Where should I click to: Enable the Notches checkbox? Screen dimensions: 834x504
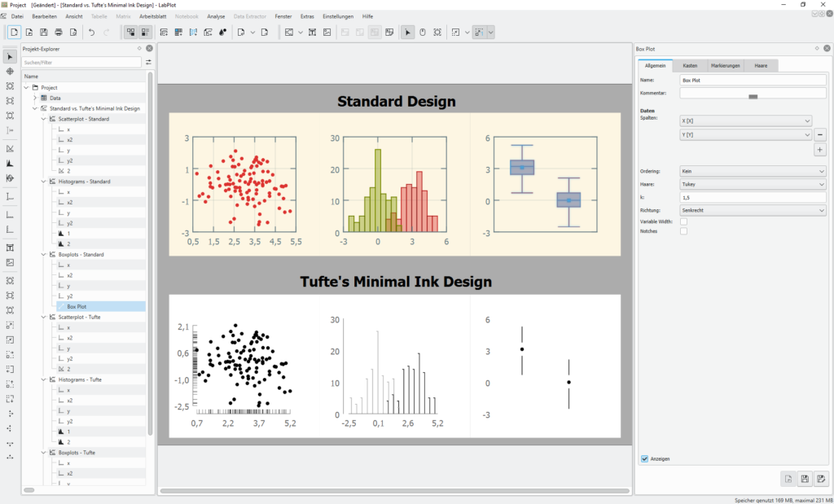coord(683,231)
